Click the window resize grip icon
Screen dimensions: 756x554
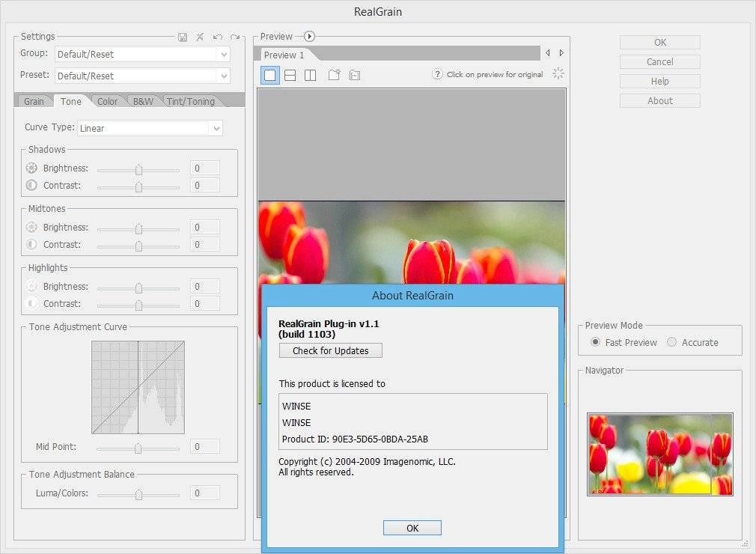746,544
